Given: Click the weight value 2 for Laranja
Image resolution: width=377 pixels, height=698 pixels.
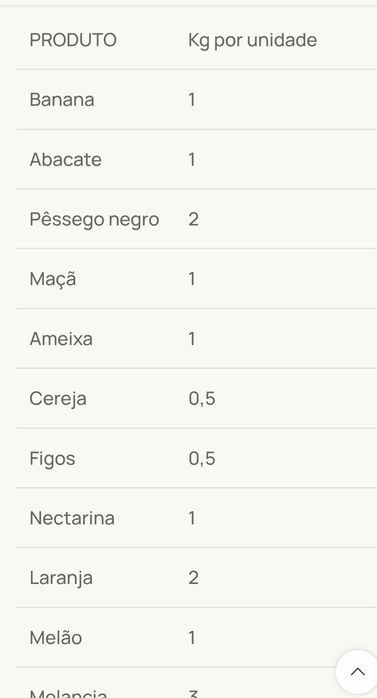Looking at the screenshot, I should click(x=193, y=578).
